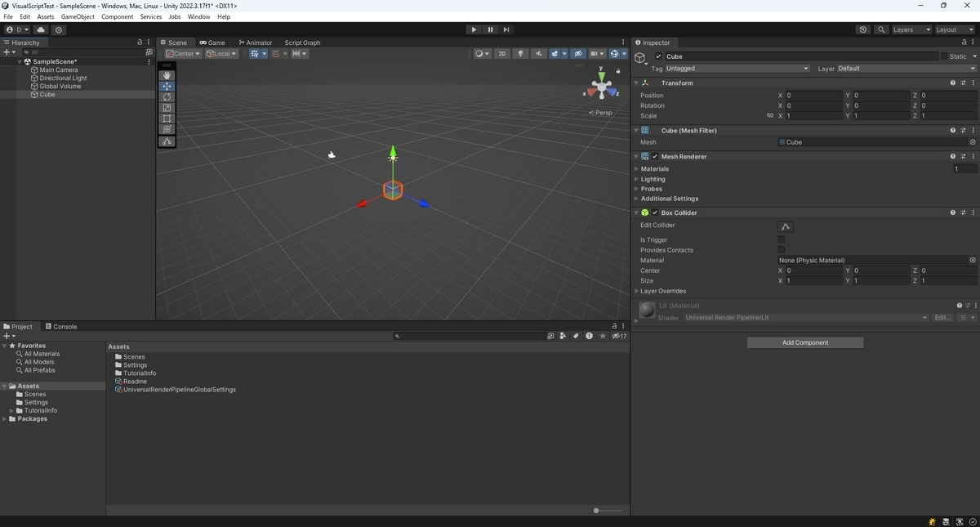
Task: Toggle scene audio with the speaker icon
Action: (x=539, y=54)
